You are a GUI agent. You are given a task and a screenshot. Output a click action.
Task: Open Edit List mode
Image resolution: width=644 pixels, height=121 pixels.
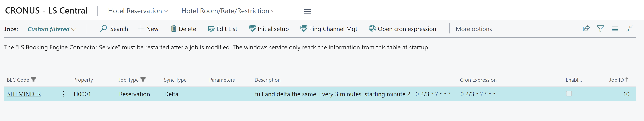pos(223,29)
